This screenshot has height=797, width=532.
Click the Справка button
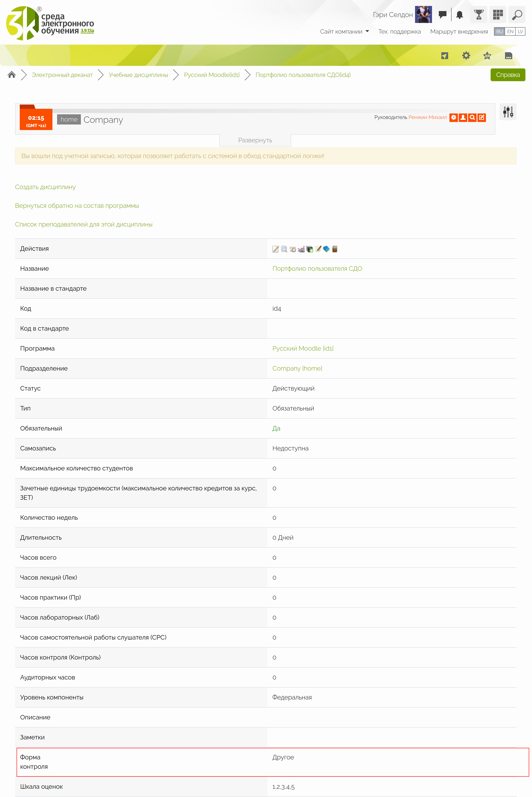click(x=507, y=75)
